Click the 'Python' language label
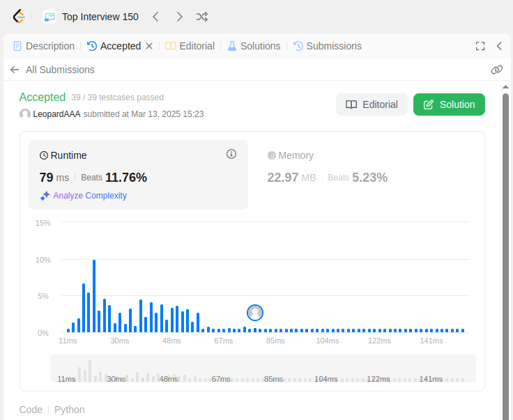The image size is (513, 420). (70, 410)
